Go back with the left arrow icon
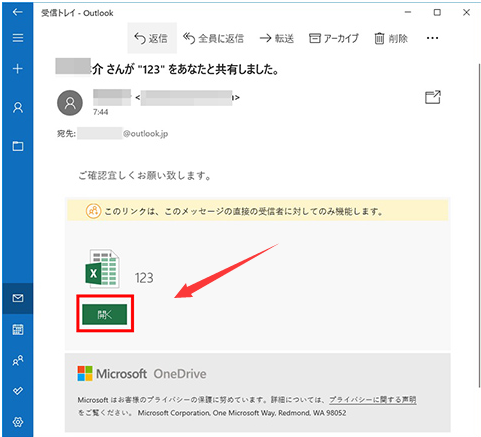This screenshot has height=437, width=481. click(17, 12)
